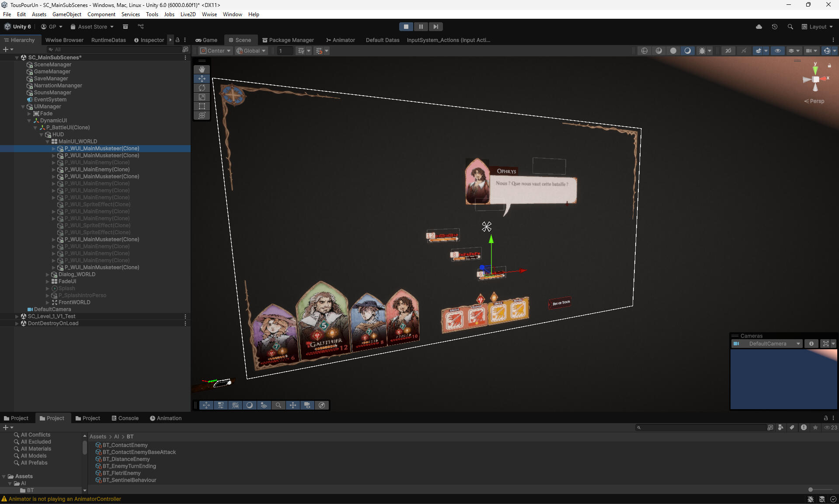
Task: Select the Rect transform tool
Action: coord(202,106)
